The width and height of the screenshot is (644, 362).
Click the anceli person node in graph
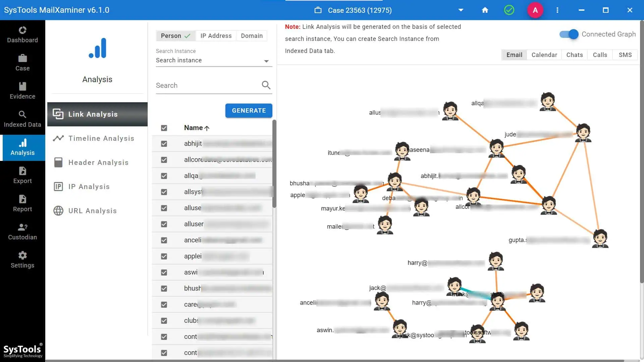coord(382,301)
